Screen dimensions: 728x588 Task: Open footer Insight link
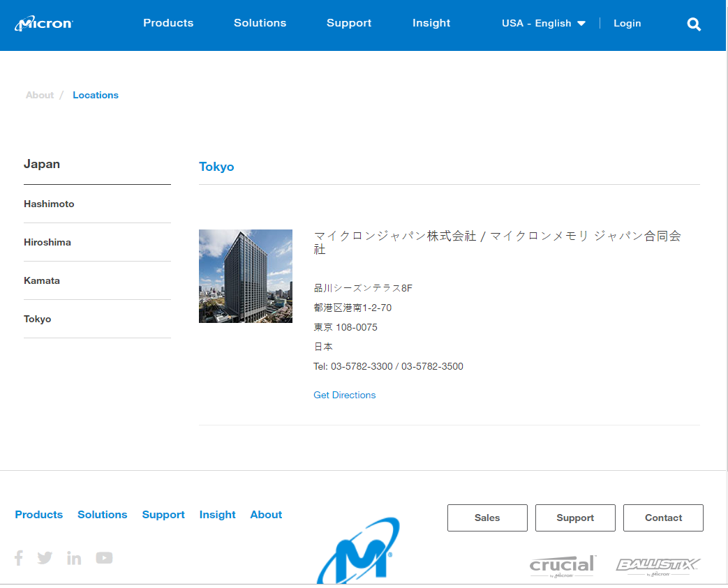[217, 515]
